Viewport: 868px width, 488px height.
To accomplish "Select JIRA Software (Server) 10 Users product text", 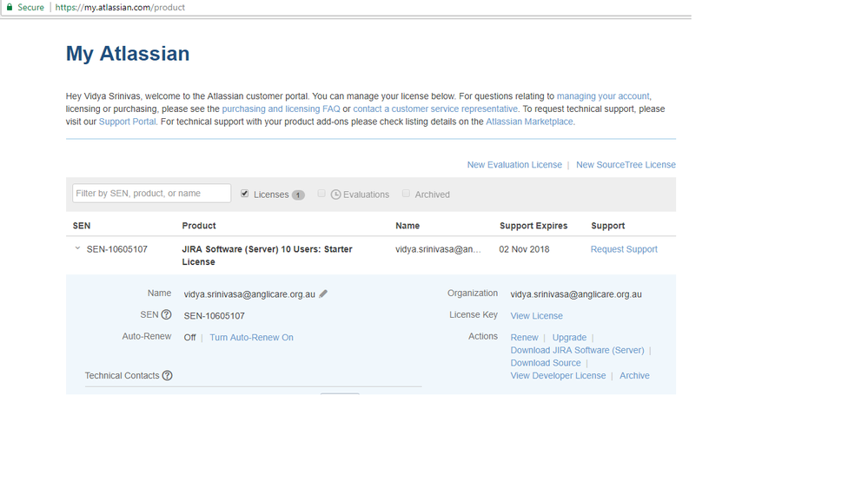I will pyautogui.click(x=267, y=255).
